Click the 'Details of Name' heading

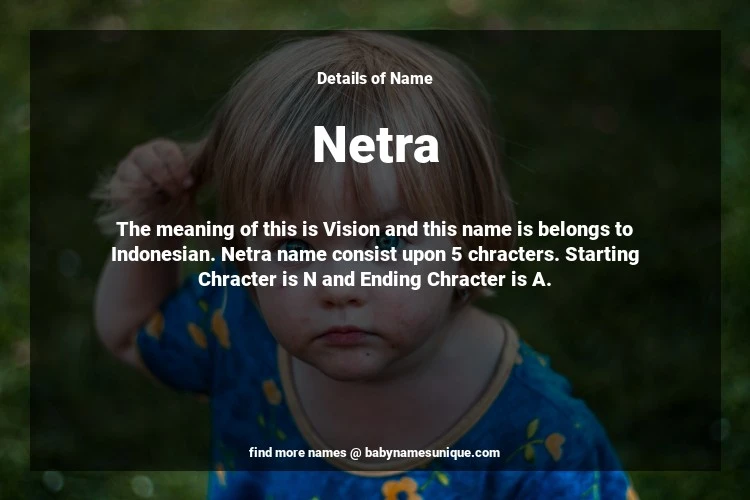(375, 78)
